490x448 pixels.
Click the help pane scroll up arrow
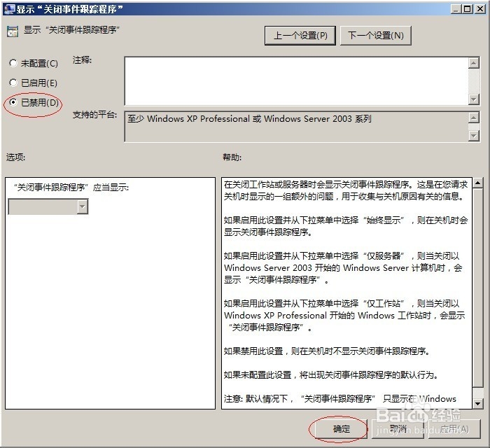click(477, 183)
